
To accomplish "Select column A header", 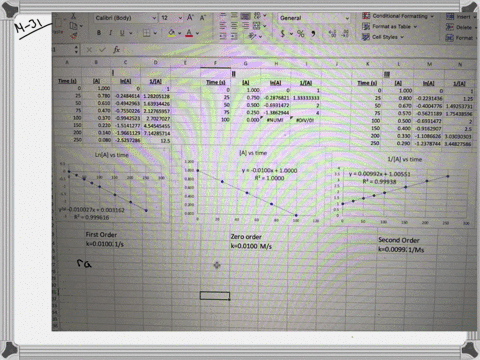I will (x=67, y=62).
